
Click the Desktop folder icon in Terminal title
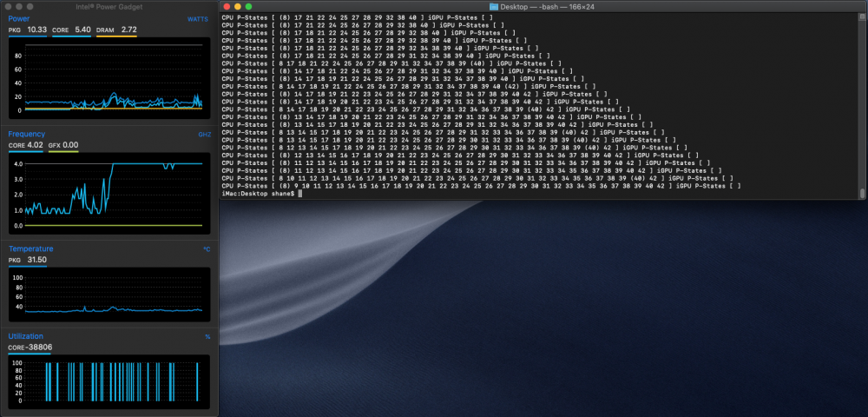coord(494,7)
